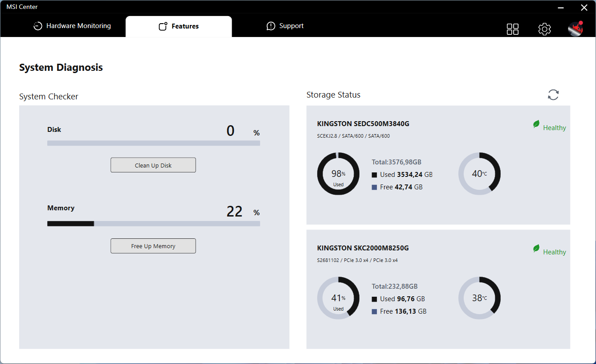Click the SEDC500M3840G Healthy leaf icon

[536, 125]
